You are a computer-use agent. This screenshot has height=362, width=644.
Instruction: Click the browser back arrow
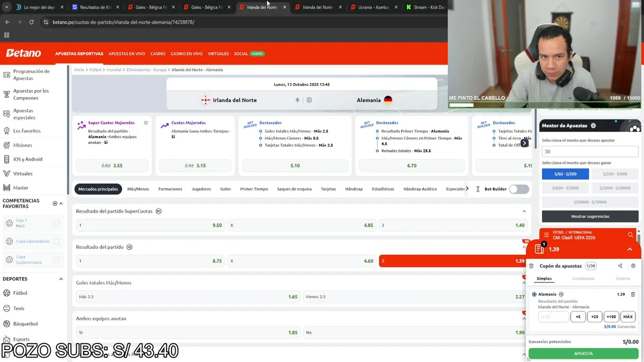click(x=7, y=22)
